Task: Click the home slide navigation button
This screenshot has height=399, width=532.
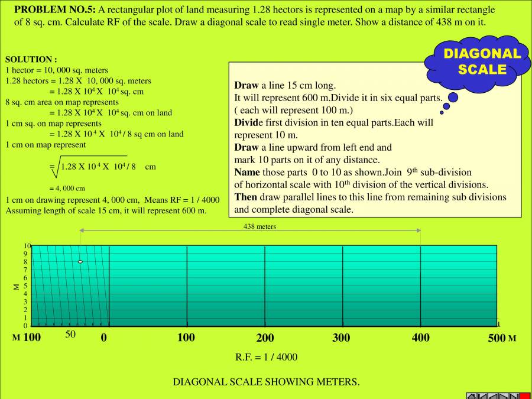Action: coord(471,396)
